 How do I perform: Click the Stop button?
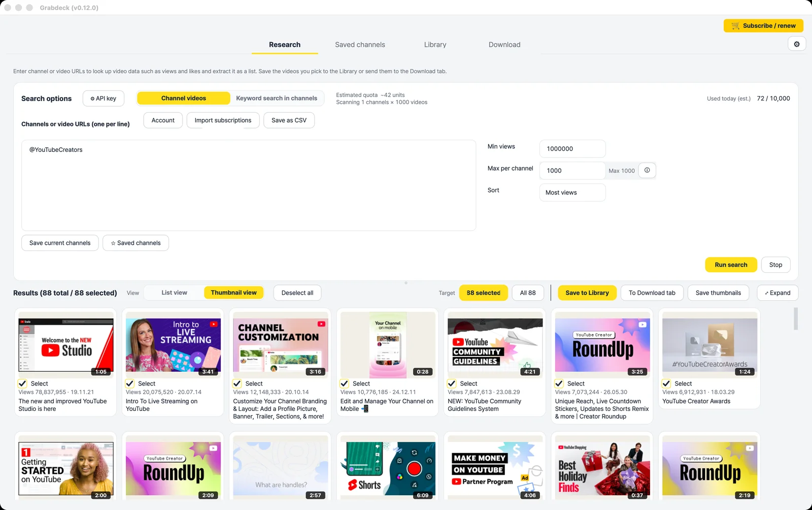point(775,265)
